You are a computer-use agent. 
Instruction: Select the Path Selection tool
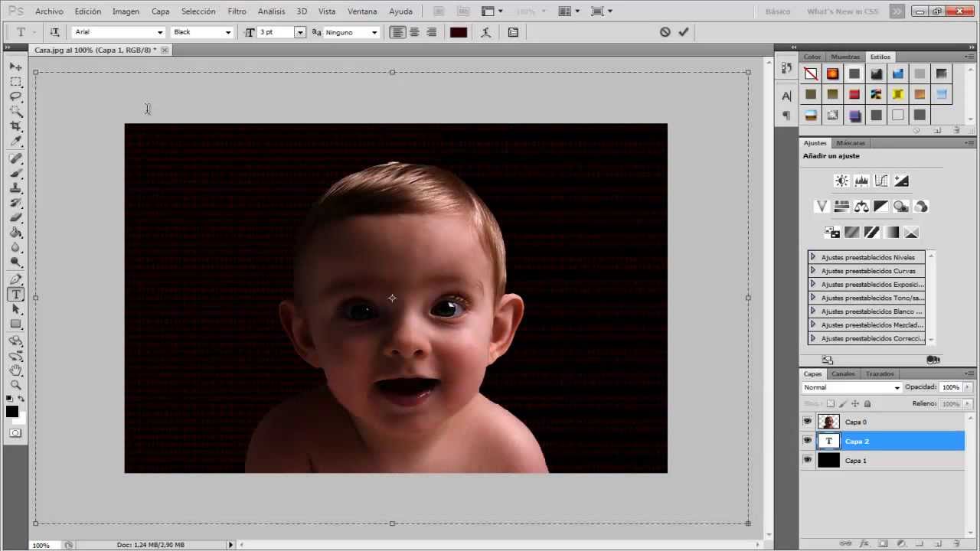coord(15,309)
